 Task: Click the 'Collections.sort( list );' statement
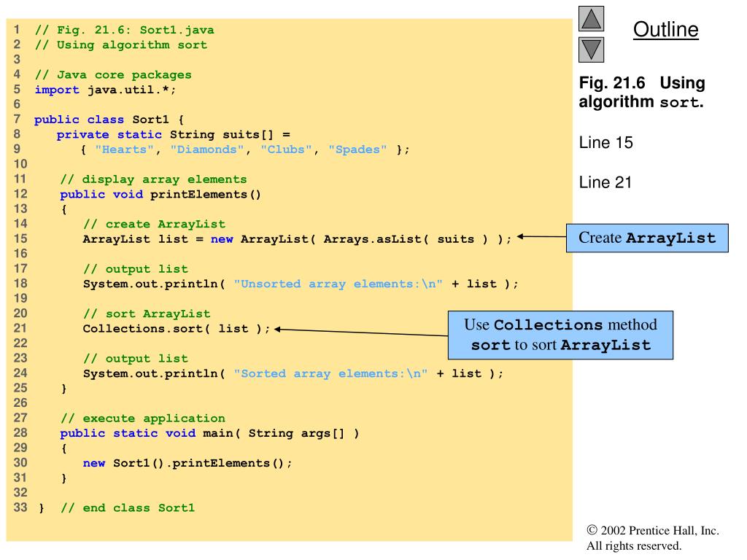(x=177, y=329)
